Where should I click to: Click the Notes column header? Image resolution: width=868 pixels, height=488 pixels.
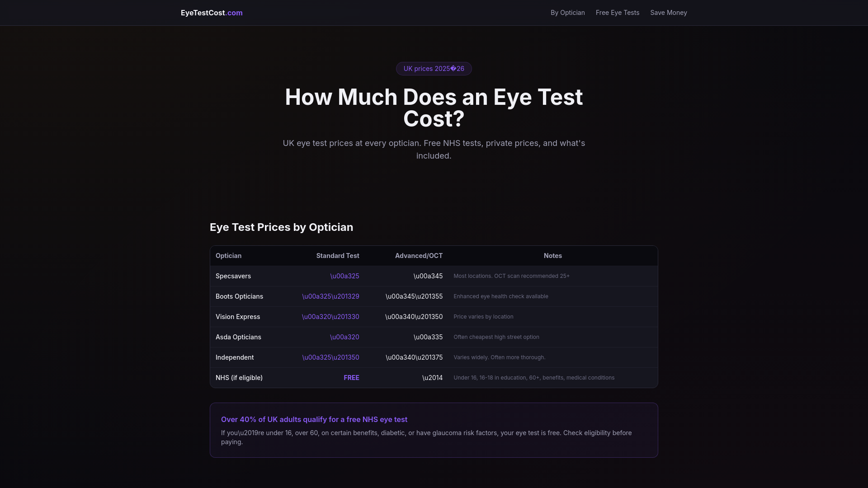coord(552,256)
